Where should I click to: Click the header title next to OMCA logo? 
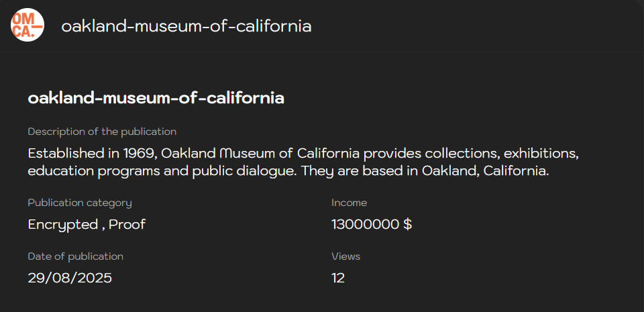click(x=186, y=26)
